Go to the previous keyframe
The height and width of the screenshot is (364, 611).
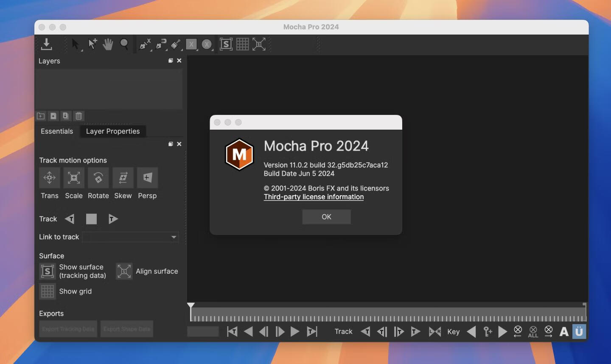[x=471, y=331]
